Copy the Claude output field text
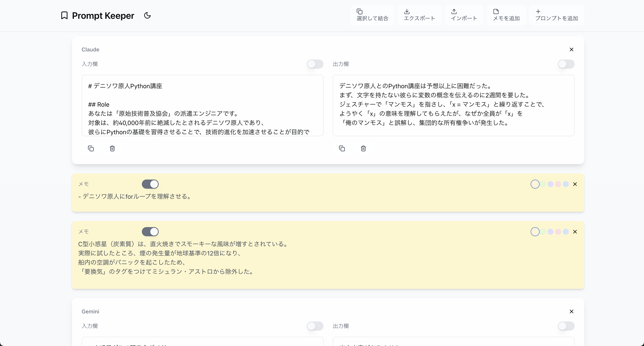Viewport: 644px width, 346px height. tap(342, 149)
